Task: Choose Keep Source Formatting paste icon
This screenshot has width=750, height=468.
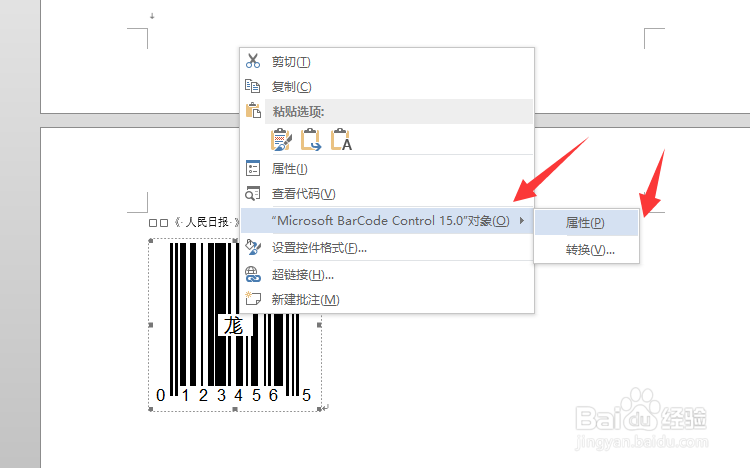Action: [281, 139]
